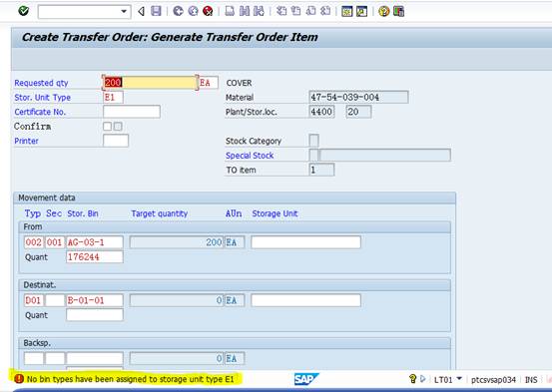Open Help via yellow question mark icon
Image resolution: width=552 pixels, height=392 pixels.
pos(383,11)
